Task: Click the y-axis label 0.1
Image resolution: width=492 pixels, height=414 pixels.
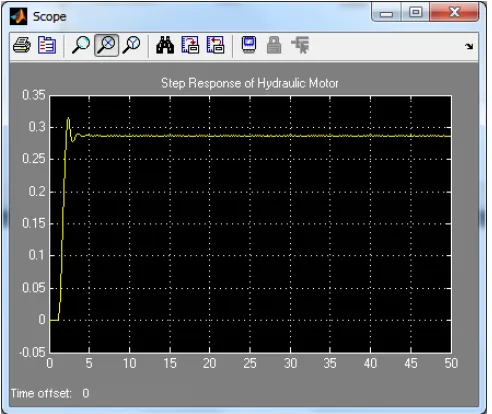Action: (x=37, y=255)
